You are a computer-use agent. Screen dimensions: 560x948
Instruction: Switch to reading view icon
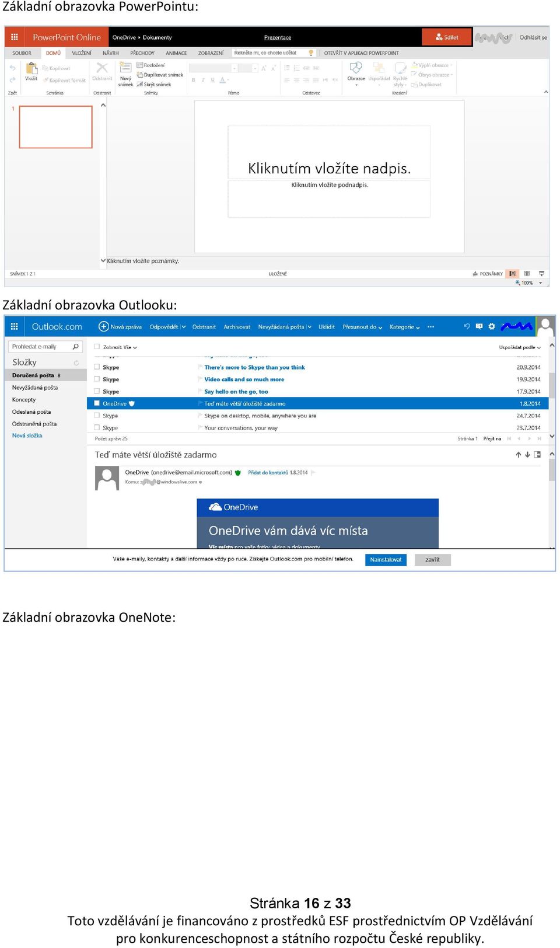click(527, 274)
